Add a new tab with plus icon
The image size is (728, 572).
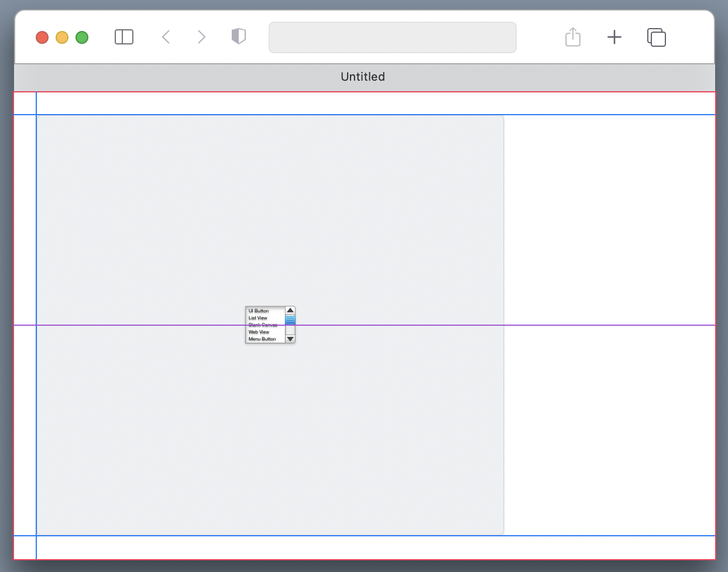[x=614, y=37]
